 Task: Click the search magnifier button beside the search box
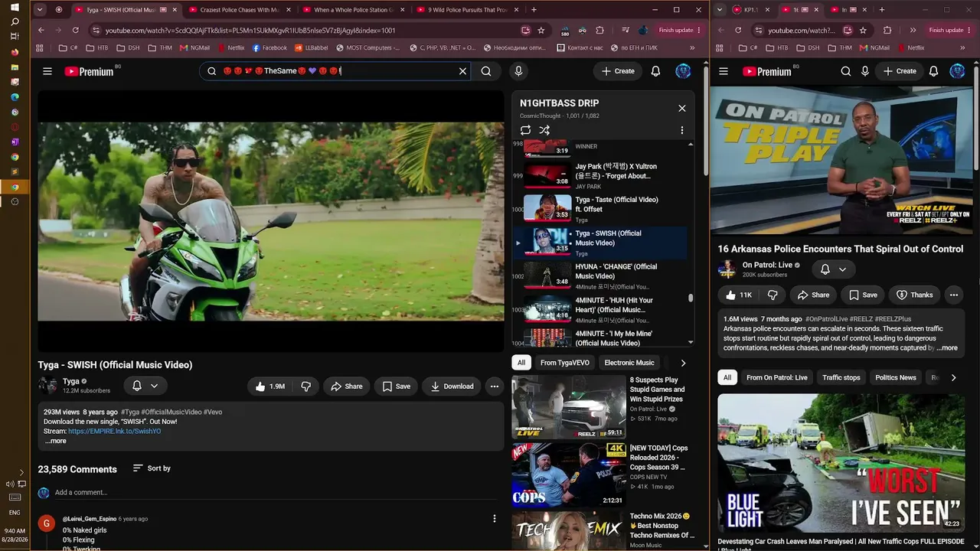pyautogui.click(x=486, y=71)
